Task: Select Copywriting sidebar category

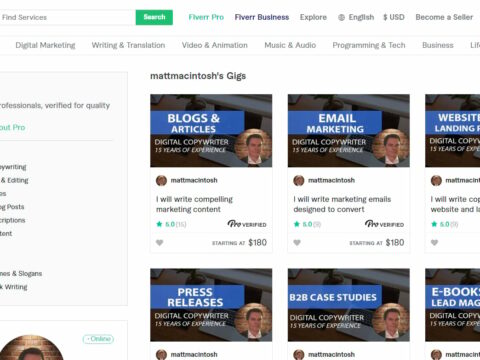Action: click(13, 167)
